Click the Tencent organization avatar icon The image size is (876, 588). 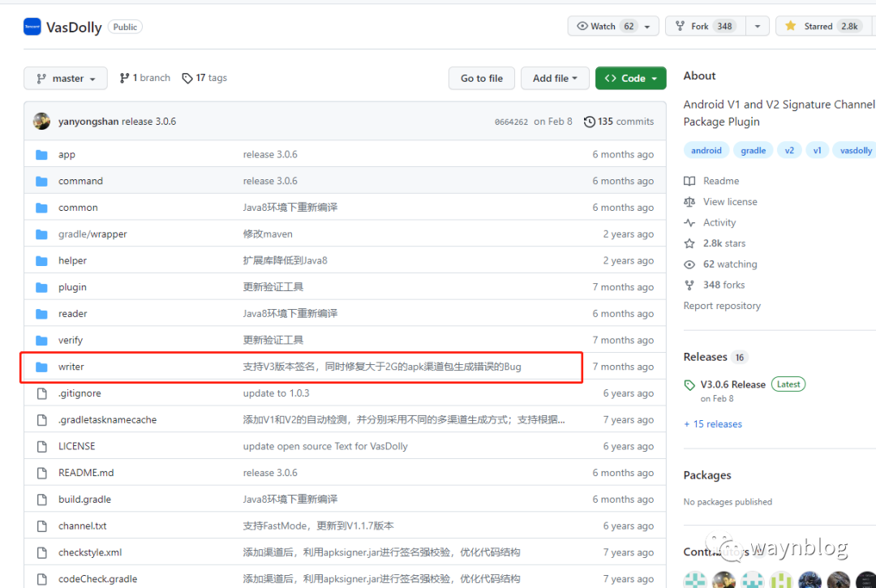[x=32, y=26]
